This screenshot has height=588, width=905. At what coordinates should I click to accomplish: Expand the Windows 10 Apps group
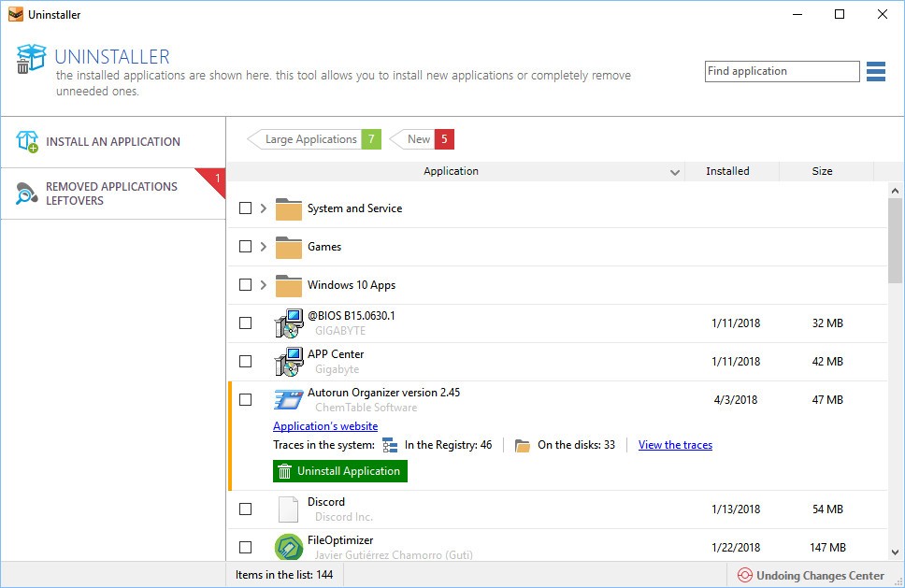coord(264,285)
